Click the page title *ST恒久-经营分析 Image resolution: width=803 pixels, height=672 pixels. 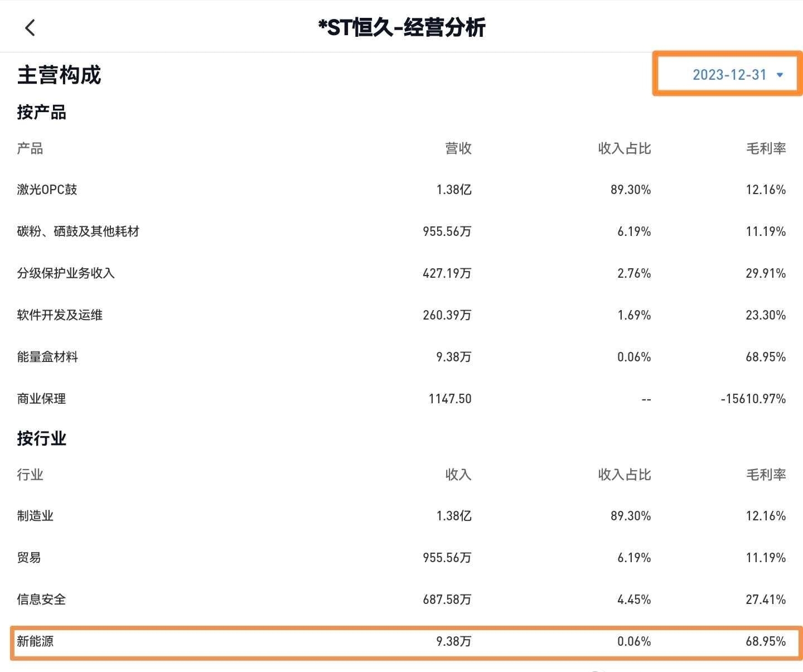coord(401,27)
